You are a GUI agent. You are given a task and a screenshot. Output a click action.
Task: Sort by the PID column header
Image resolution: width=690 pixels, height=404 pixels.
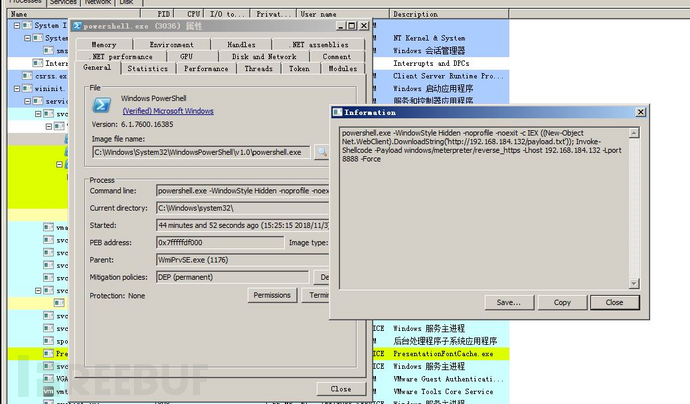(x=158, y=14)
